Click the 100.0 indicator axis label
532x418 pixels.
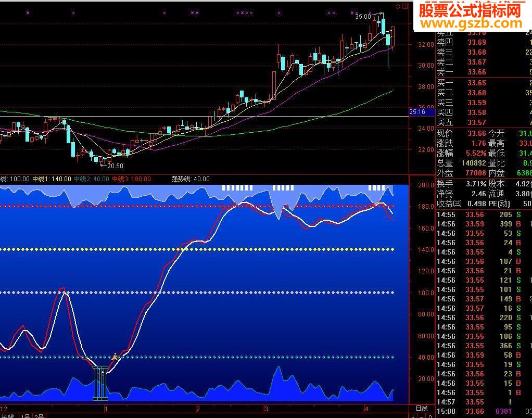426,293
